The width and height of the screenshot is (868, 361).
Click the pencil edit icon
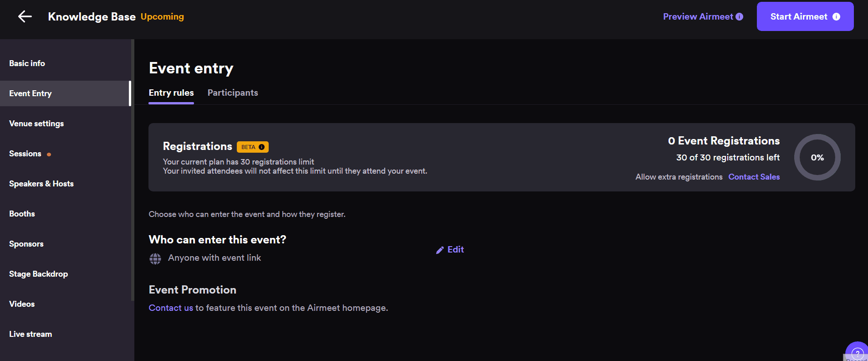coord(440,250)
